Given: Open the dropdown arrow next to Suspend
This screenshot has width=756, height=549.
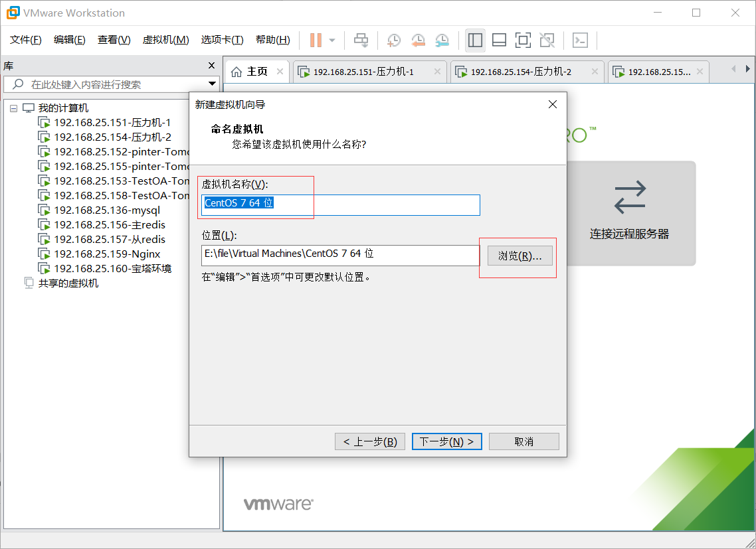Looking at the screenshot, I should point(332,40).
